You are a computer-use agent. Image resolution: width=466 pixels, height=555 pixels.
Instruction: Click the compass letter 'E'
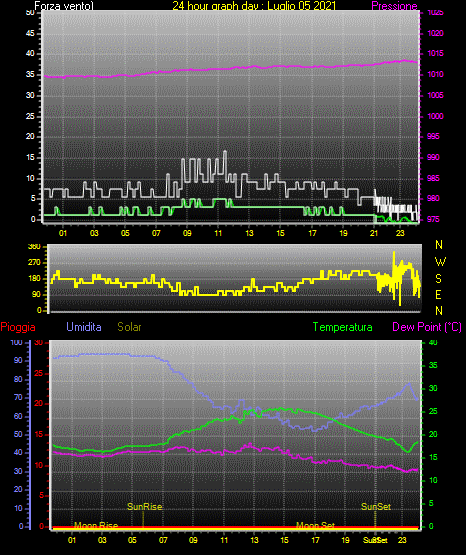(x=438, y=294)
